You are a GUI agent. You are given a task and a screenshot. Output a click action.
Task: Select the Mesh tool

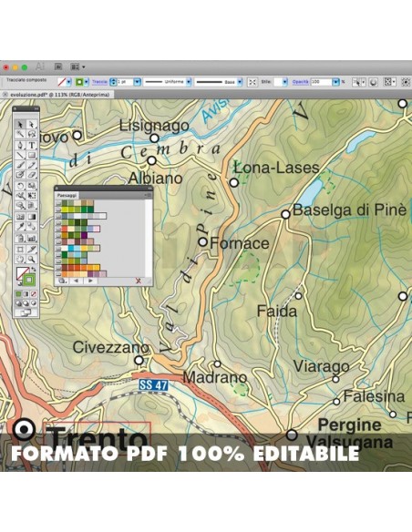pyautogui.click(x=20, y=217)
